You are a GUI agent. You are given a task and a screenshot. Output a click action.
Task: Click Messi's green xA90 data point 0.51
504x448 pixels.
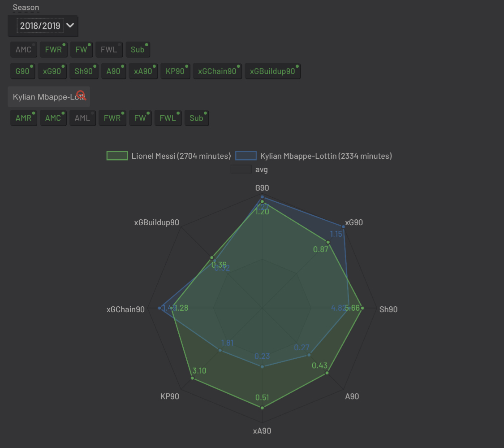tap(262, 408)
